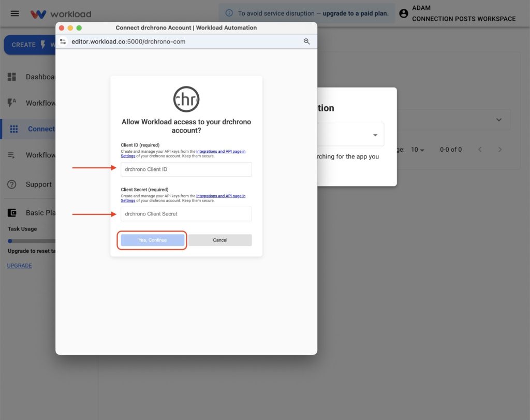The image size is (530, 420).
Task: Click the site settings icon in address bar
Action: coord(63,41)
